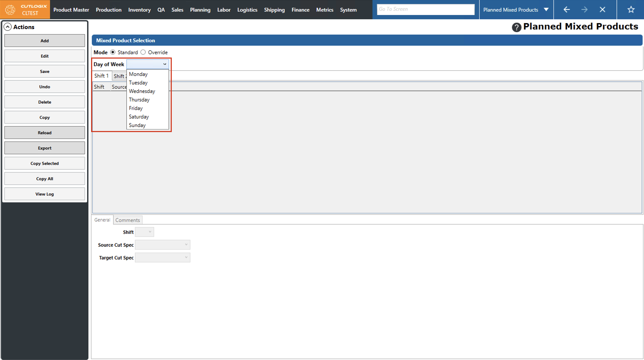644x360 pixels.
Task: Close current screen with X icon
Action: click(602, 10)
